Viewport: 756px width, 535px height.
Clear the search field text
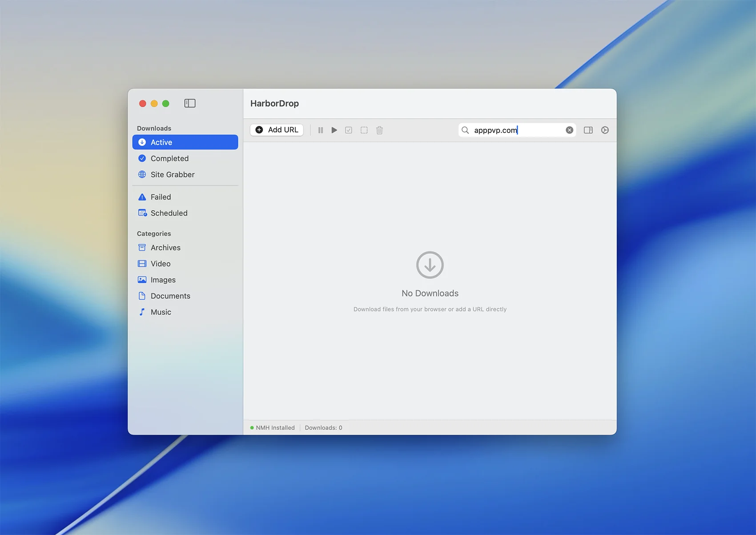point(569,130)
